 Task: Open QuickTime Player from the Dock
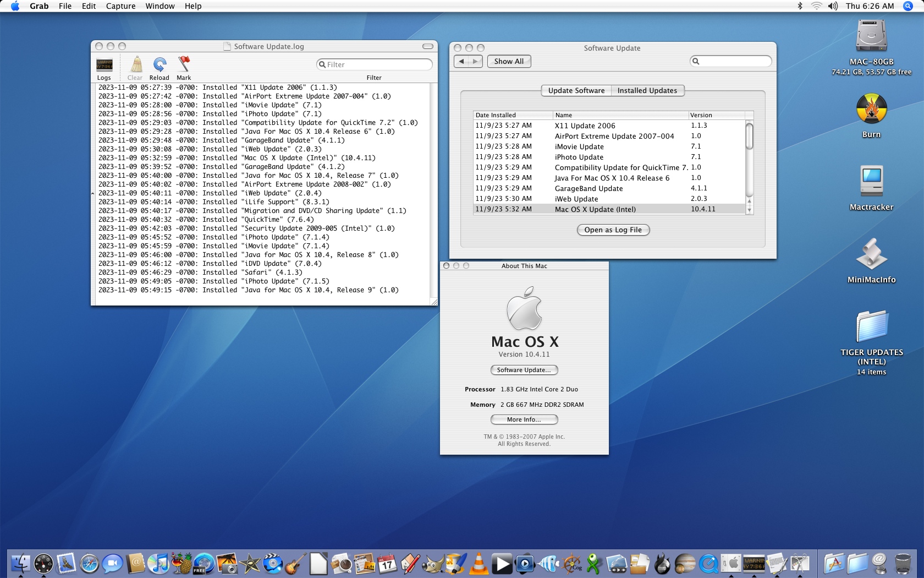(x=708, y=563)
